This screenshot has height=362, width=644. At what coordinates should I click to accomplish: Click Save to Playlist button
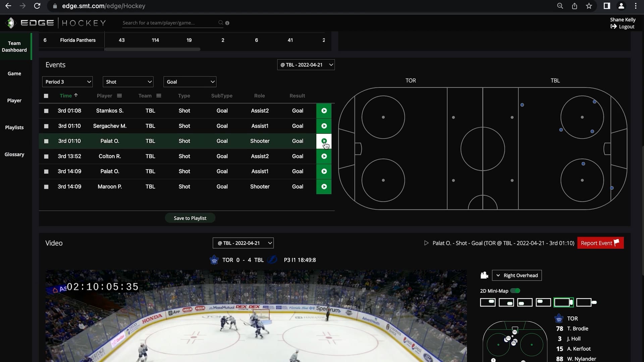(190, 218)
